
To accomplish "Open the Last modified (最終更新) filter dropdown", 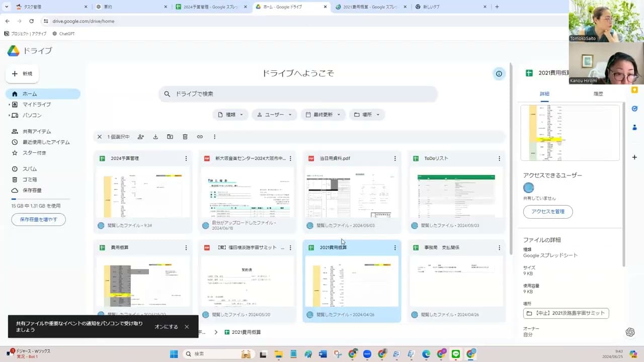I will 323,115.
